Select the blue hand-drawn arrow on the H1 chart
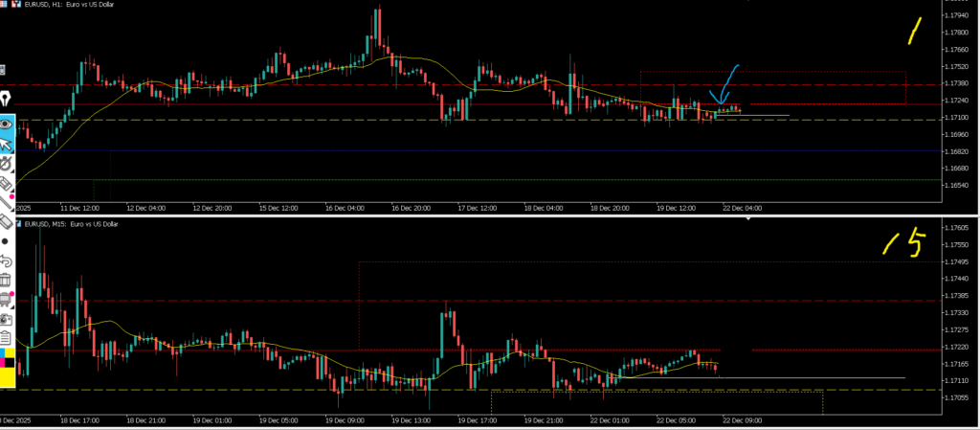This screenshot has width=980, height=430. pyautogui.click(x=724, y=82)
